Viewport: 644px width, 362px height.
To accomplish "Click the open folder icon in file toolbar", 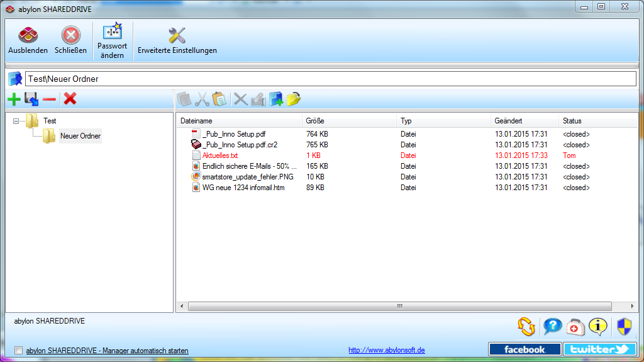I will pos(294,99).
